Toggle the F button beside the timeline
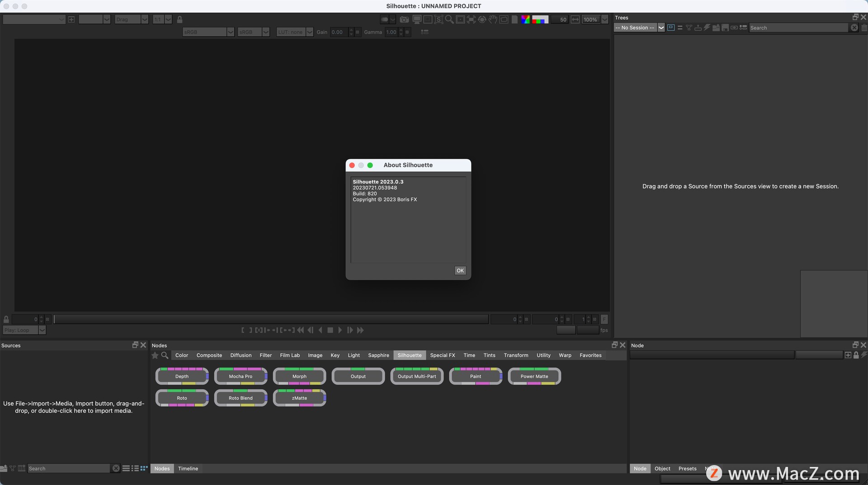Screen dimensions: 868x485 tap(604, 319)
